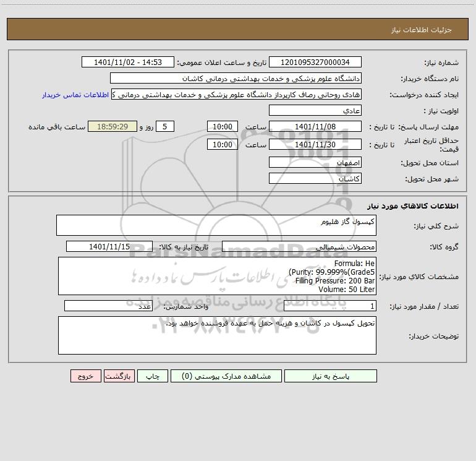Click the شرح کلی نیاز label
The image size is (476, 461).
tap(436, 226)
